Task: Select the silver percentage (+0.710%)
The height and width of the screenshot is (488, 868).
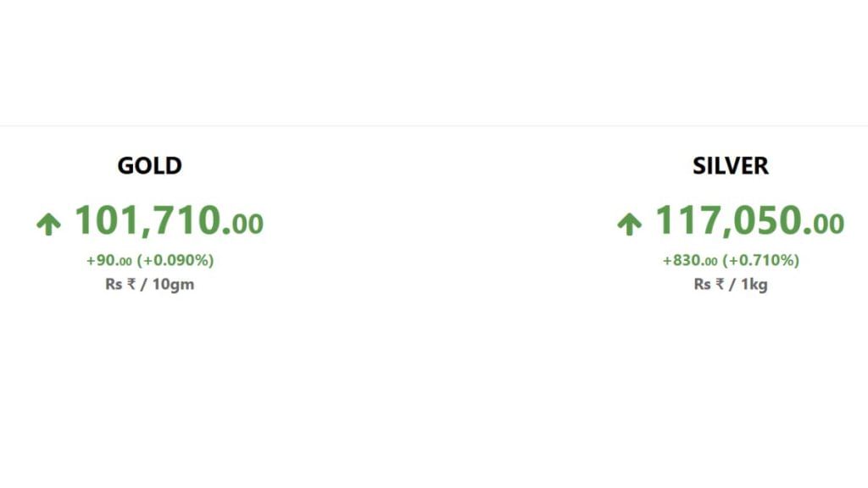Action: (760, 261)
